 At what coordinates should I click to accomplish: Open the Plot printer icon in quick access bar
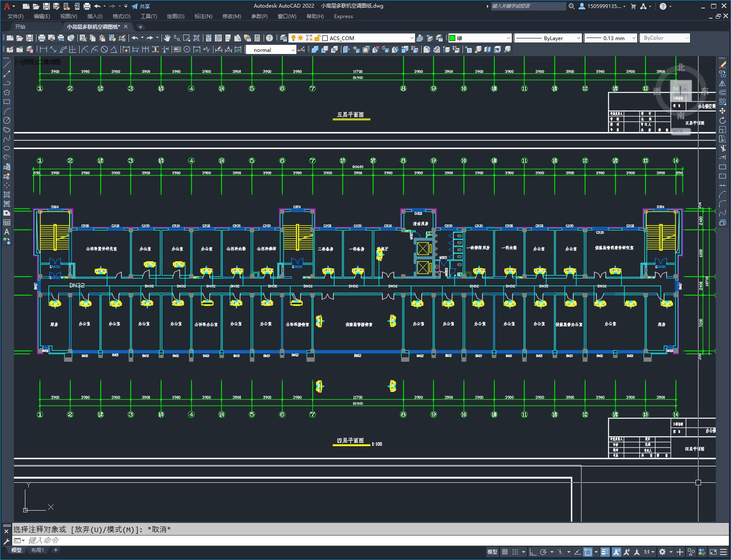click(87, 6)
